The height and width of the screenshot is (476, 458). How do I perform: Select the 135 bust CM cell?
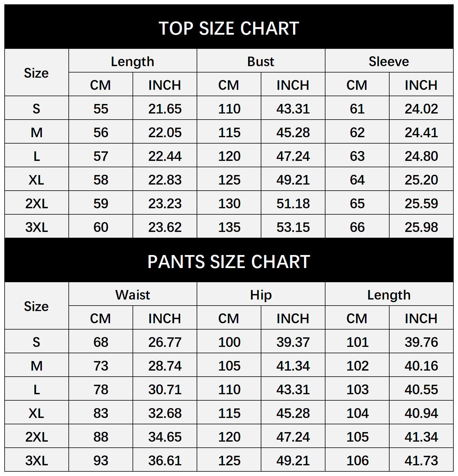click(x=229, y=227)
